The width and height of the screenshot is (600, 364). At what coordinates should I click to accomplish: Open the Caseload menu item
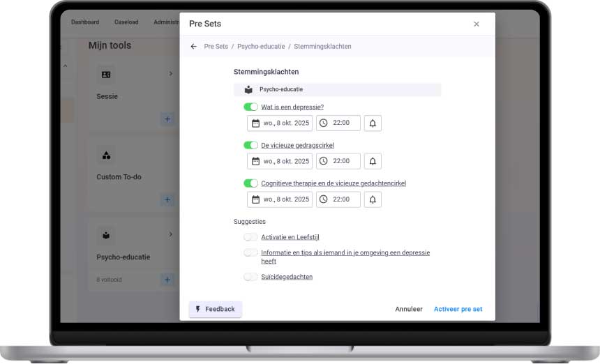click(x=126, y=22)
